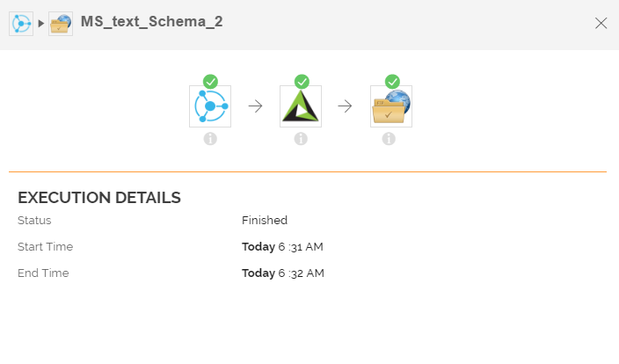Screen dimensions: 619x364
Task: Click the green checkmark above the folder-globe node
Action: 392,82
